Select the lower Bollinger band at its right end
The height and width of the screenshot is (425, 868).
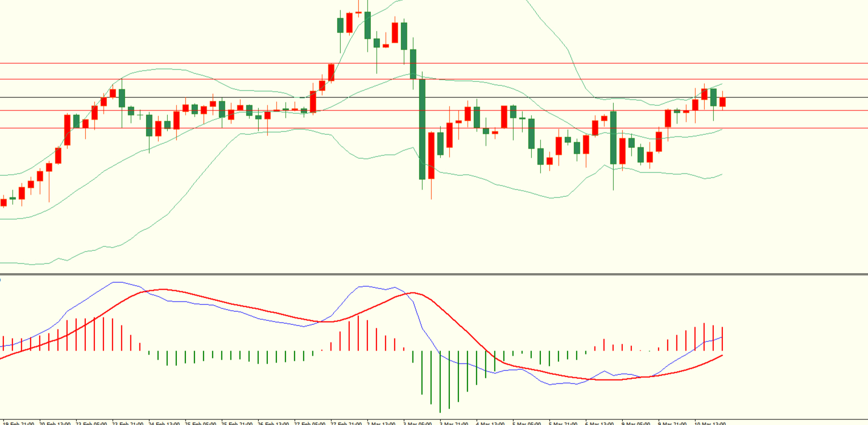721,175
